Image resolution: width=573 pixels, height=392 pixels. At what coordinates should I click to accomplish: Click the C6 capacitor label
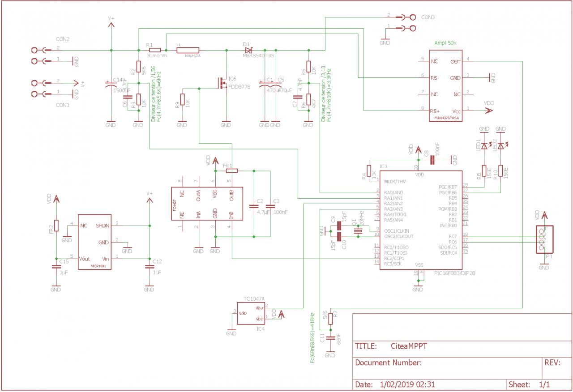[124, 104]
